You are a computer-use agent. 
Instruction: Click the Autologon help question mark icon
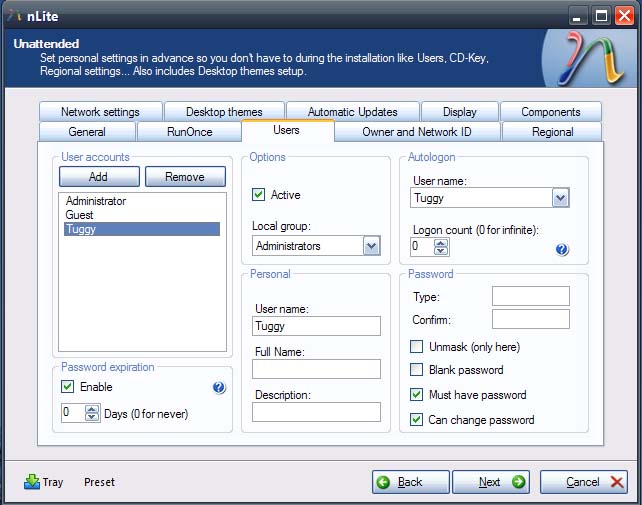562,249
